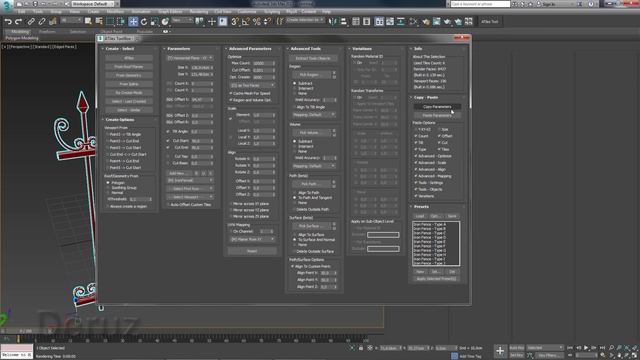This screenshot has height=360, width=640.
Task: Activate the Select and Move tool
Action: click(133, 21)
